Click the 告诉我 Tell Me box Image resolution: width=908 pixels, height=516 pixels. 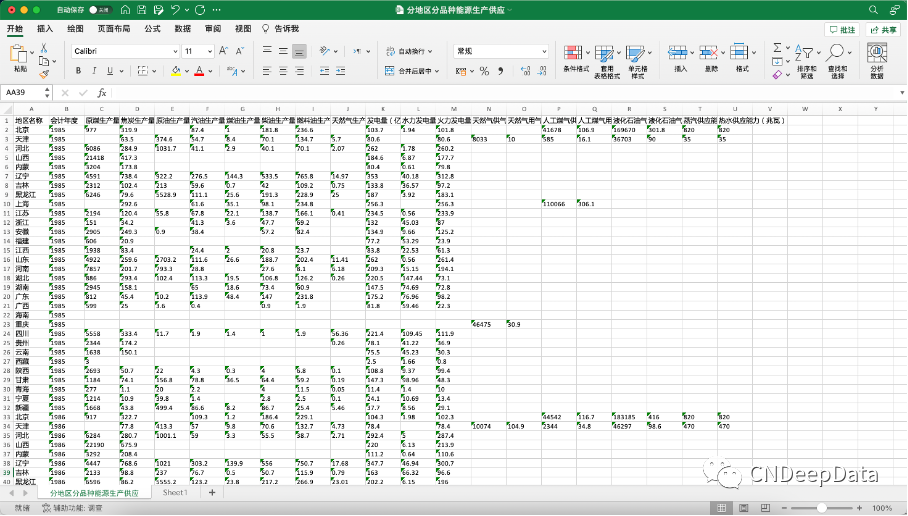click(x=281, y=28)
